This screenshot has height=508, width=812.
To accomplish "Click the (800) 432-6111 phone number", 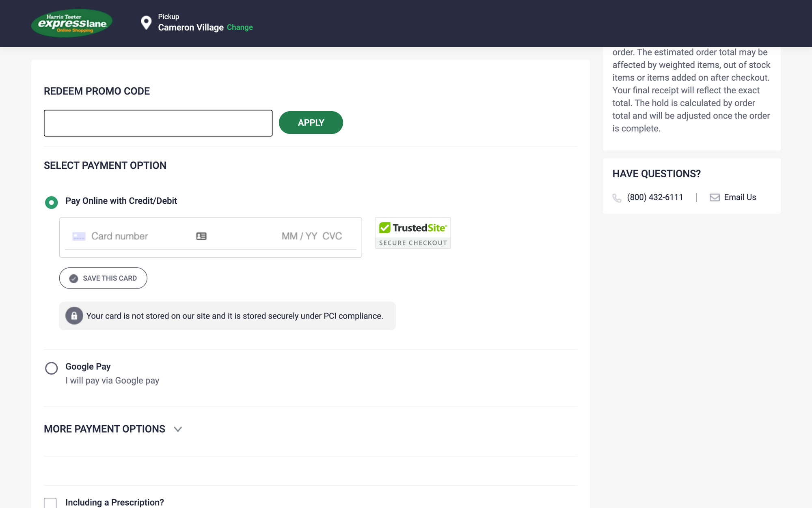I will (x=654, y=197).
